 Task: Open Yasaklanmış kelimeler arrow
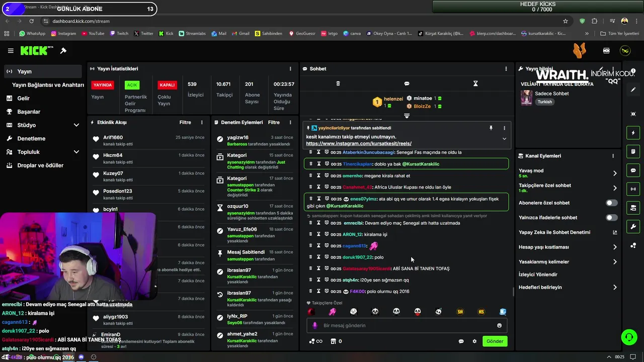615,262
